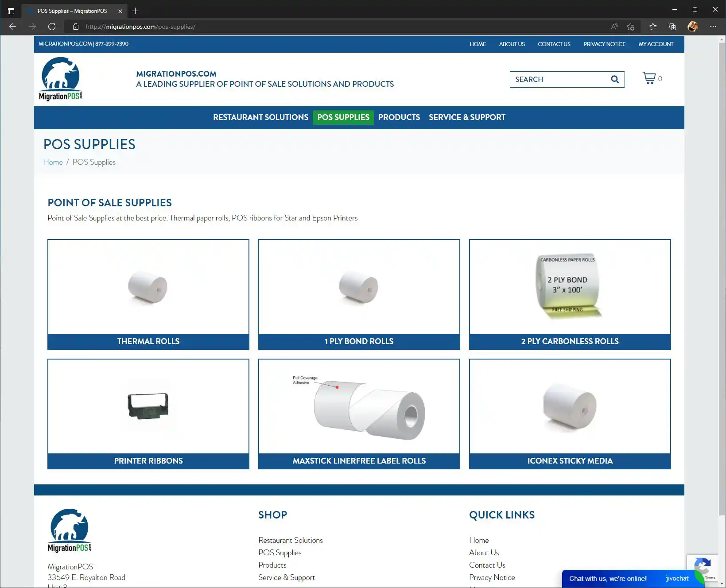
Task: Open a new browser tab
Action: pyautogui.click(x=136, y=11)
